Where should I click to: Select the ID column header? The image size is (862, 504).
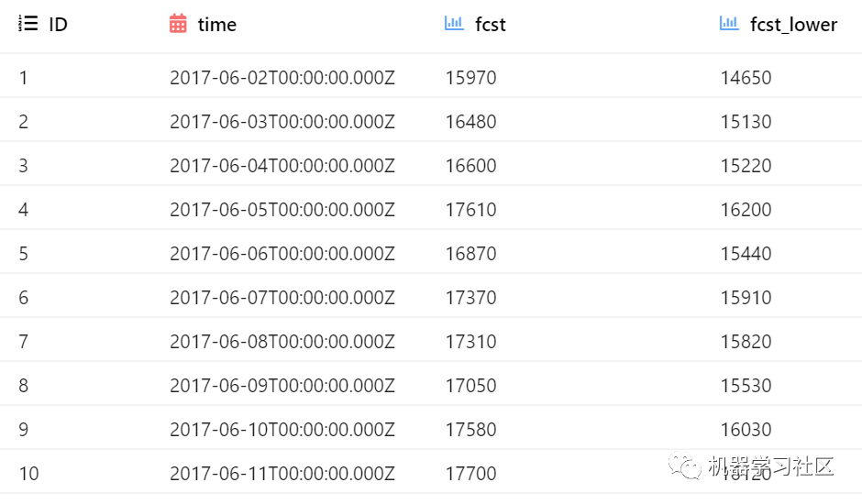pos(58,25)
